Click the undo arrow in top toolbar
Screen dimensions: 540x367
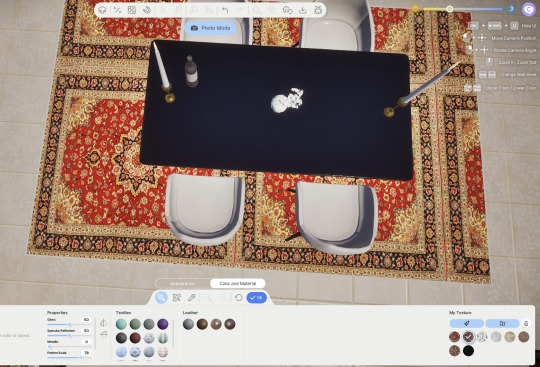[225, 10]
